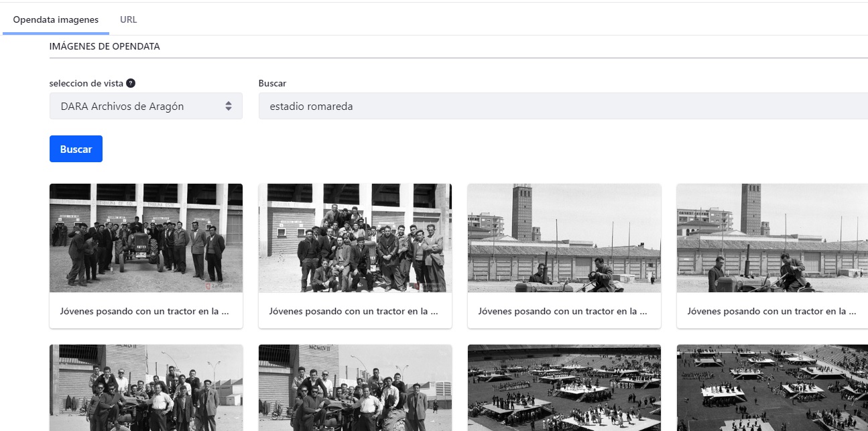This screenshot has width=868, height=431.
Task: Click caption "Jóvenes posando con un tractor" under third photo
Action: pos(564,311)
